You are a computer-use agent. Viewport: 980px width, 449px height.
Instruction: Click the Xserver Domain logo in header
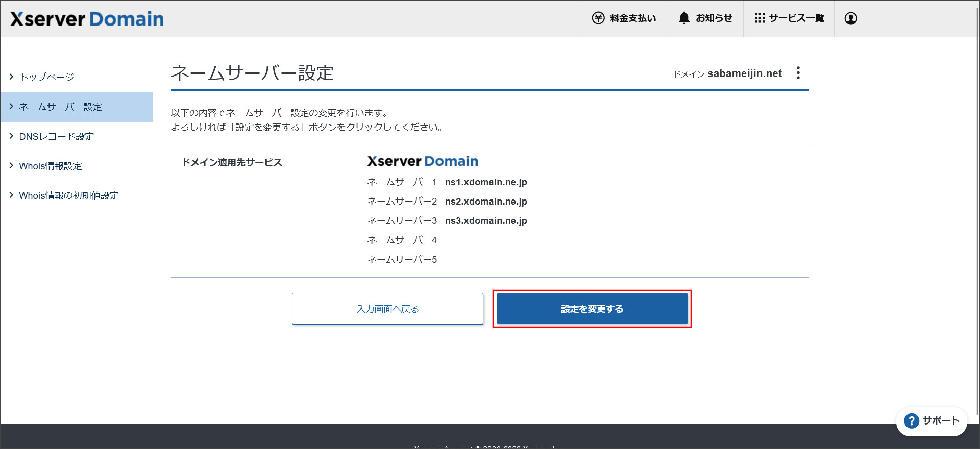(87, 19)
